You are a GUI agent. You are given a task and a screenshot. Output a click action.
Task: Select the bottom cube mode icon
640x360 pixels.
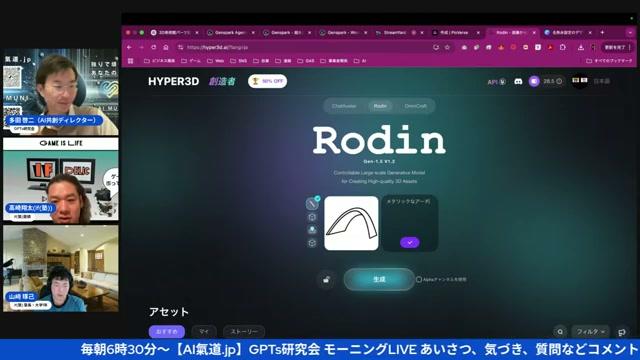pyautogui.click(x=312, y=243)
